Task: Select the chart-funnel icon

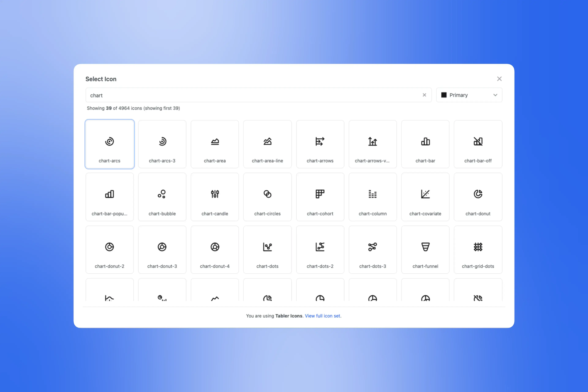Action: tap(425, 249)
